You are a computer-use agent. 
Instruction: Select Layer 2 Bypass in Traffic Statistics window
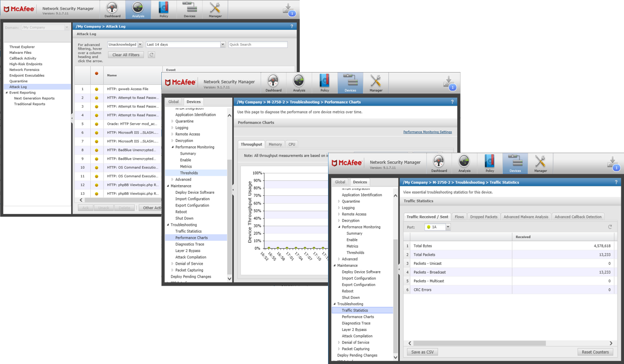(x=354, y=329)
